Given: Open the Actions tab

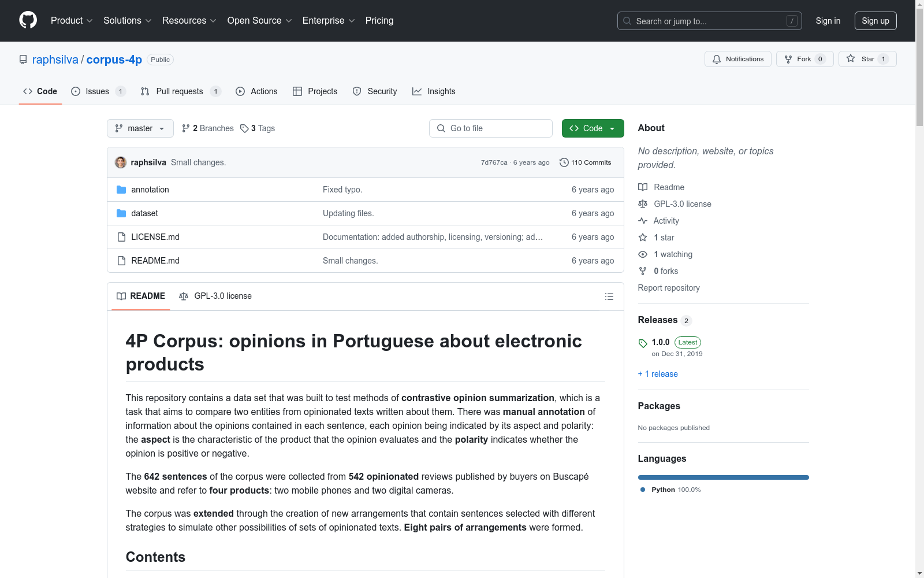Looking at the screenshot, I should click(256, 91).
